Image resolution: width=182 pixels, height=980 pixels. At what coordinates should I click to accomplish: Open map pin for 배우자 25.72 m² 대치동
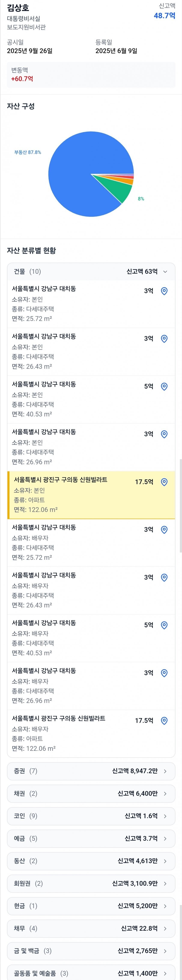[164, 529]
